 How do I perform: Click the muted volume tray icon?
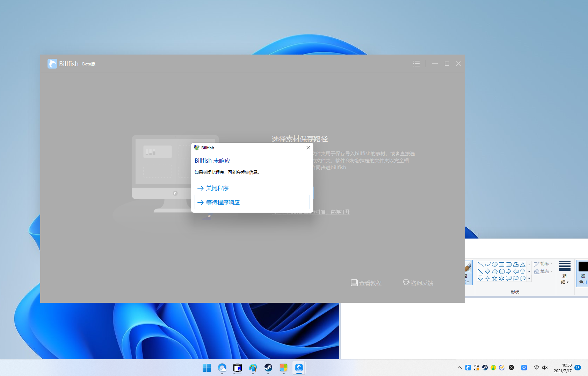coord(545,368)
